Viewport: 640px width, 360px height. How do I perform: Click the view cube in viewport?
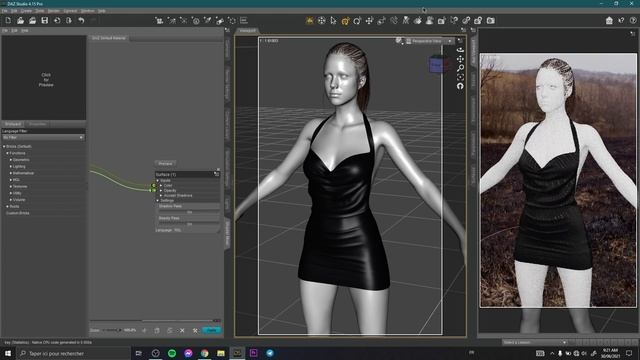pos(436,64)
